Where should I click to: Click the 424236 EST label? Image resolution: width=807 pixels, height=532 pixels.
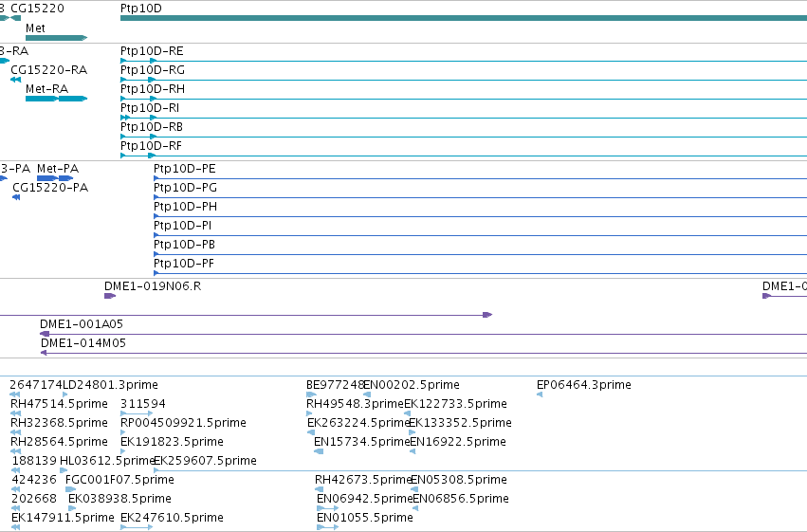pos(34,480)
